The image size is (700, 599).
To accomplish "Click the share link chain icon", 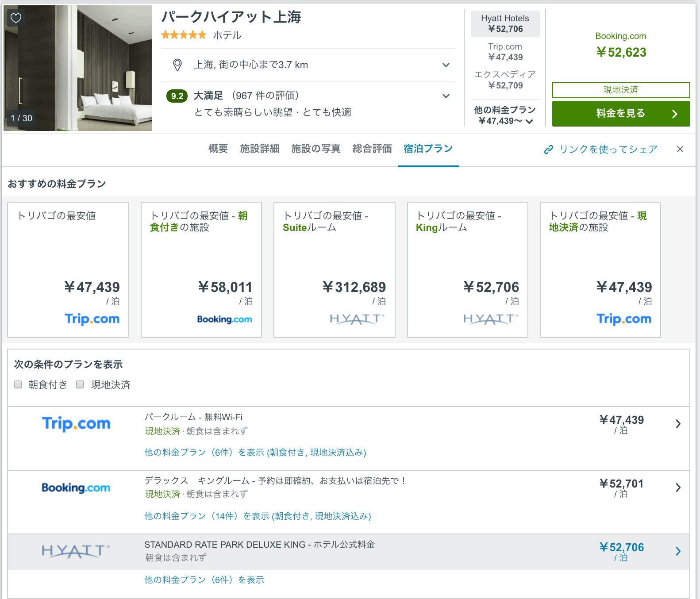I will [x=549, y=150].
